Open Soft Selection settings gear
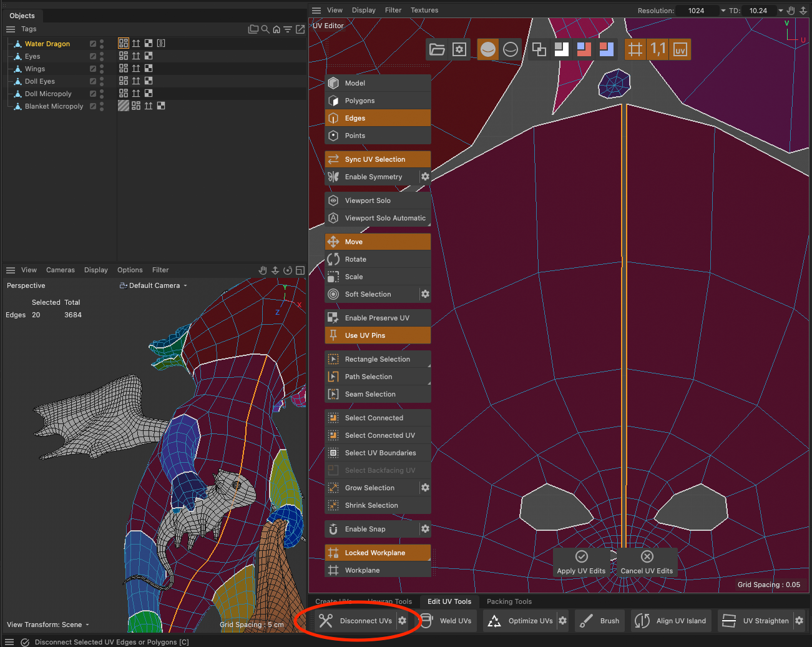 pyautogui.click(x=425, y=294)
